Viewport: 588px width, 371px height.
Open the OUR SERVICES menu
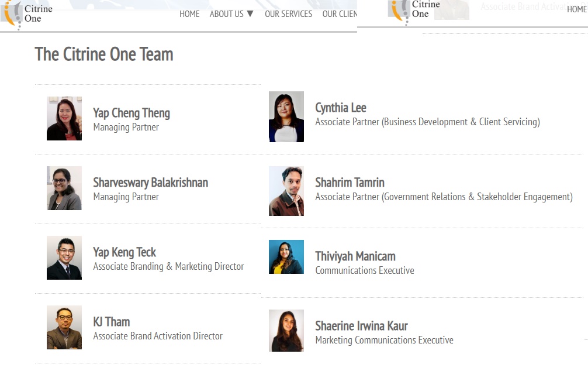(288, 14)
